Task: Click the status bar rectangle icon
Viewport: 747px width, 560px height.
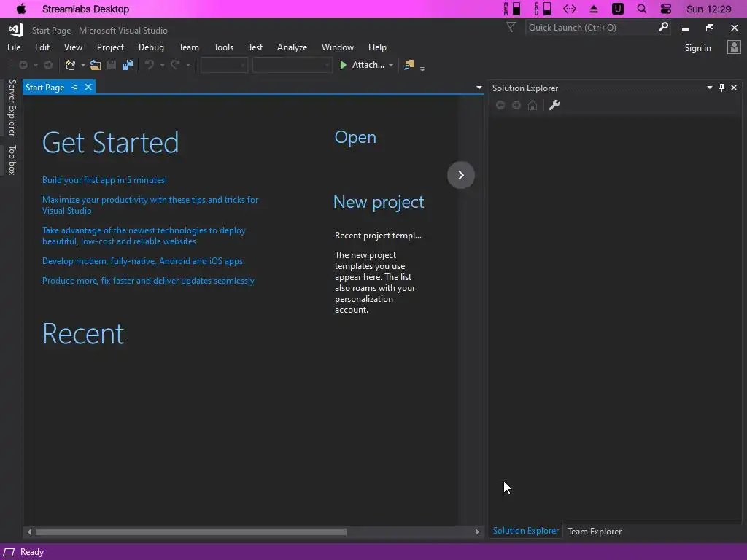Action: (9, 553)
